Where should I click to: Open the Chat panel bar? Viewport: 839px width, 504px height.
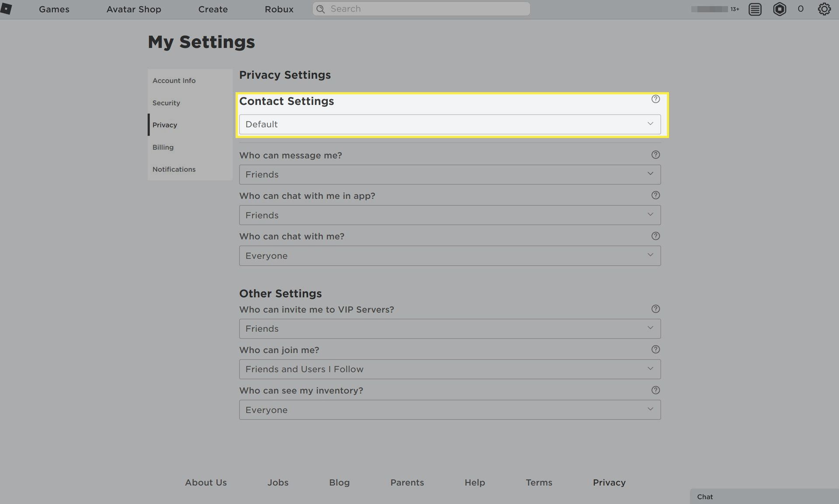(764, 497)
